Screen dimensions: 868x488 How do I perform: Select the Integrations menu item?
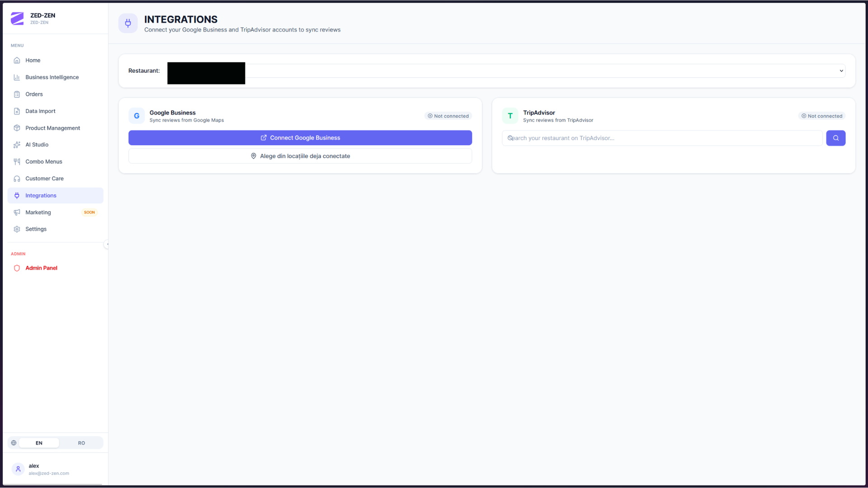coord(55,195)
